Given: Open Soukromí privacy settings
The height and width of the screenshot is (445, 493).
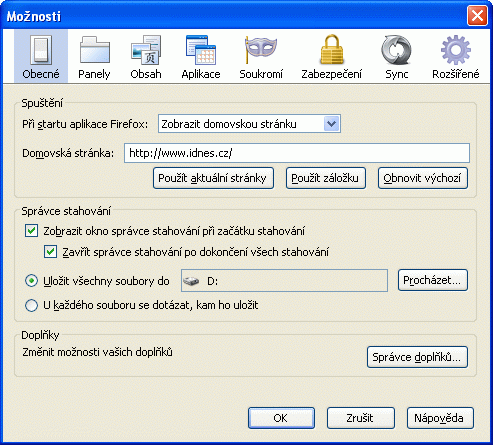Looking at the screenshot, I should tap(261, 56).
